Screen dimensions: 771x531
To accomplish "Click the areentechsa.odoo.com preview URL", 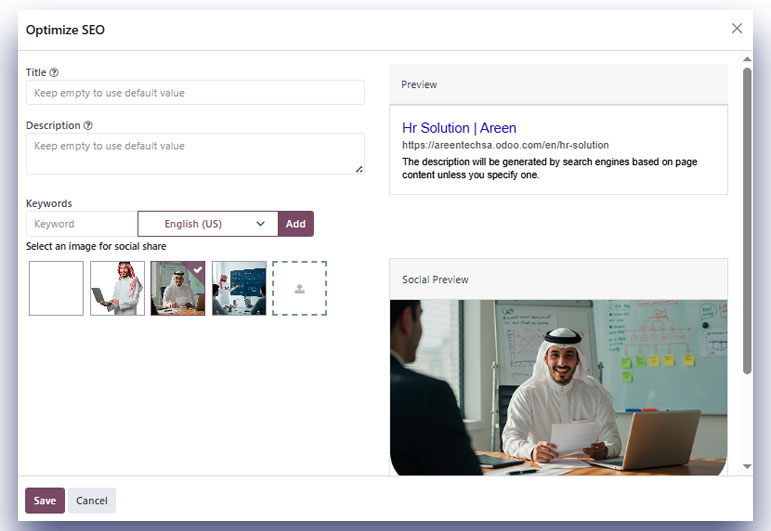I will pos(505,145).
